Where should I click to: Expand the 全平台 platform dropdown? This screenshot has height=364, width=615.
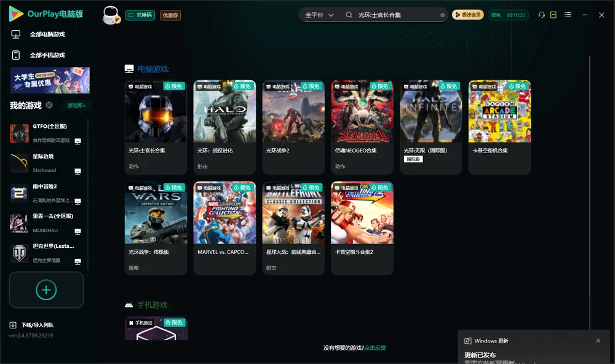click(319, 15)
